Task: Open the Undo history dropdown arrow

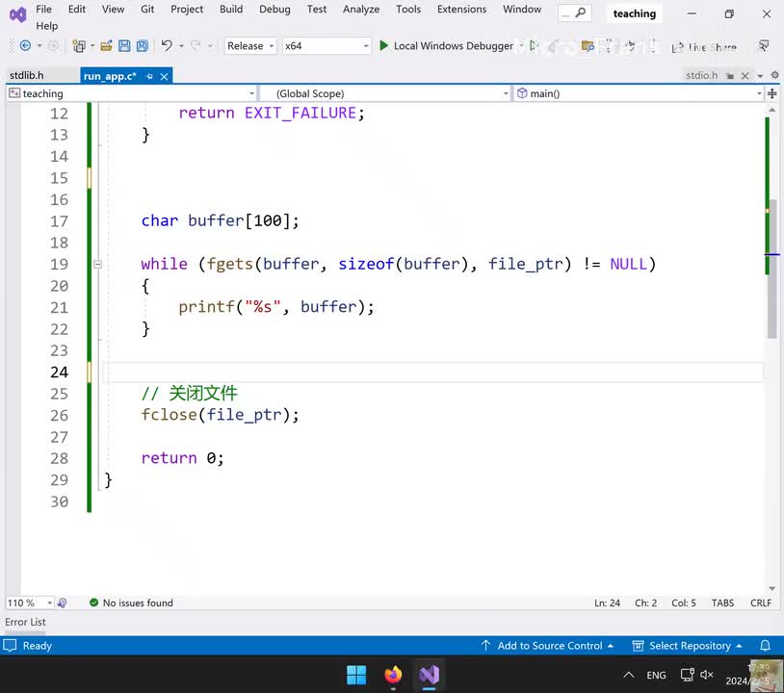Action: (x=181, y=46)
